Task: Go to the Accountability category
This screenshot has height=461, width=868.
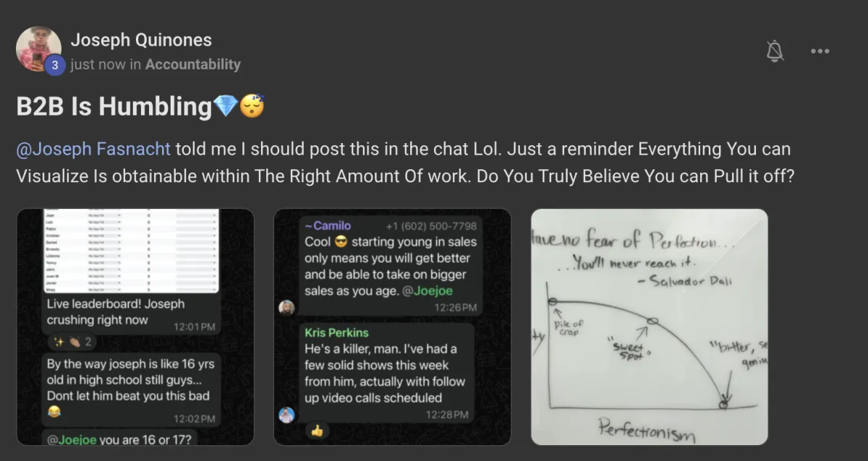Action: (192, 64)
